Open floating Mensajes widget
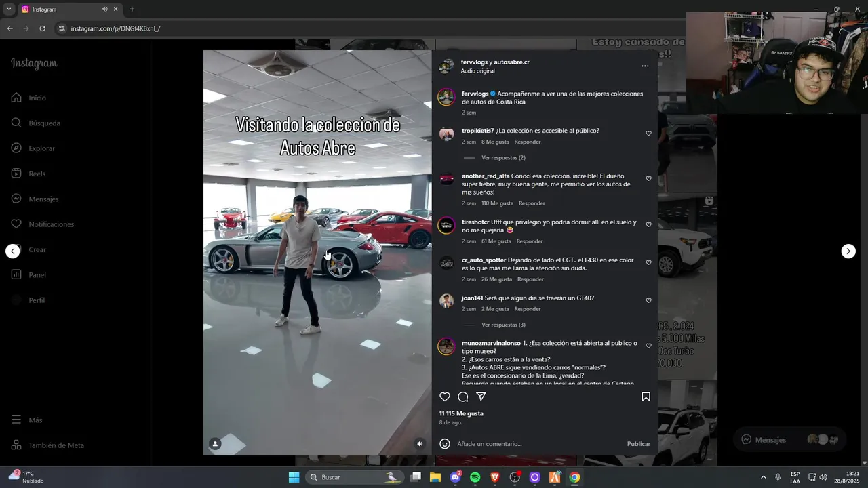 (789, 439)
